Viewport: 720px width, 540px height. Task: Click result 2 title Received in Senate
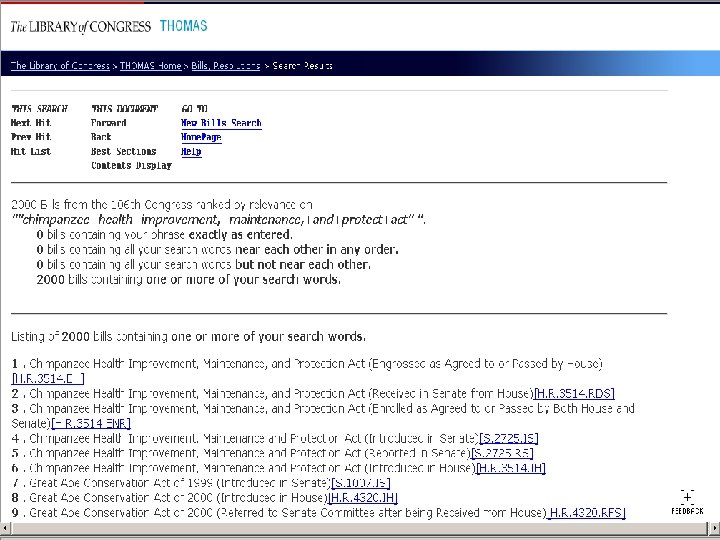(x=281, y=394)
